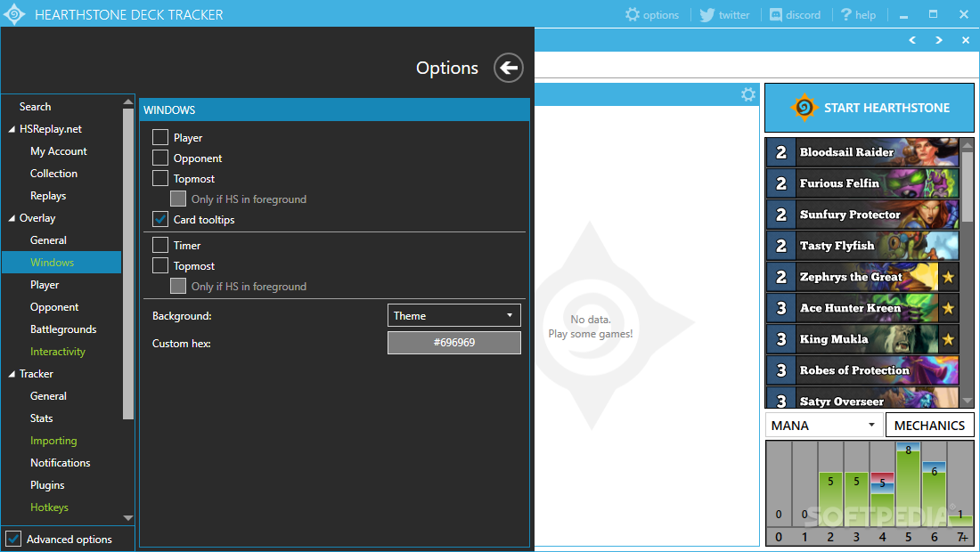This screenshot has width=980, height=552.
Task: Open Hotkeys settings
Action: (49, 507)
